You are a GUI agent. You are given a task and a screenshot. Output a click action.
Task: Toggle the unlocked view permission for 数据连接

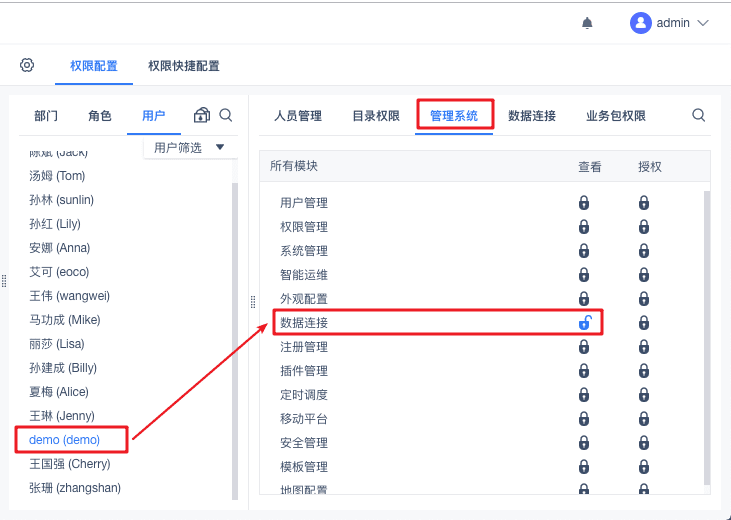click(585, 323)
